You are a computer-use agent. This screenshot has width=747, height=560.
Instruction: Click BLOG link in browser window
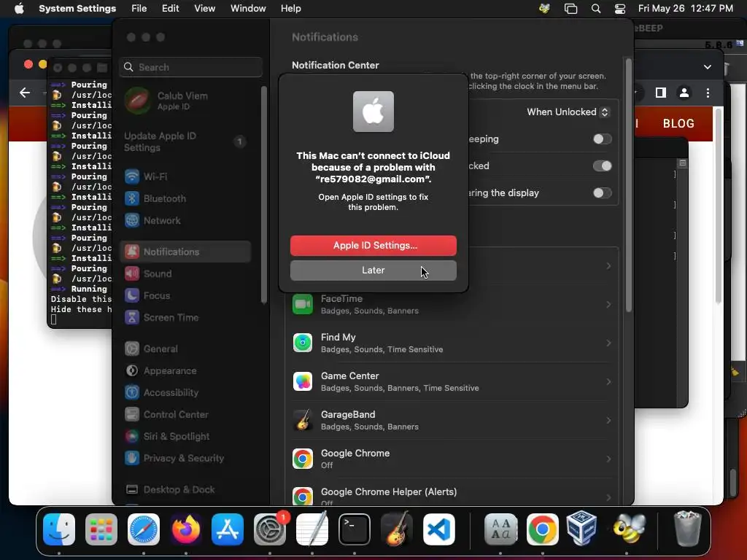tap(678, 123)
